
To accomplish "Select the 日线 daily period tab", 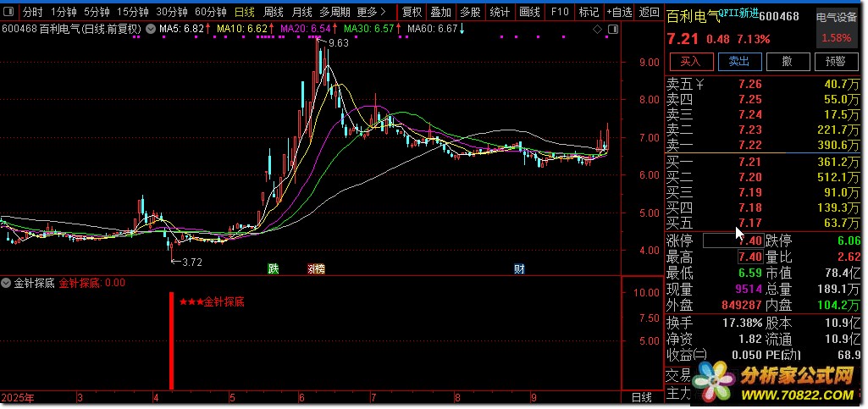I will coord(244,12).
